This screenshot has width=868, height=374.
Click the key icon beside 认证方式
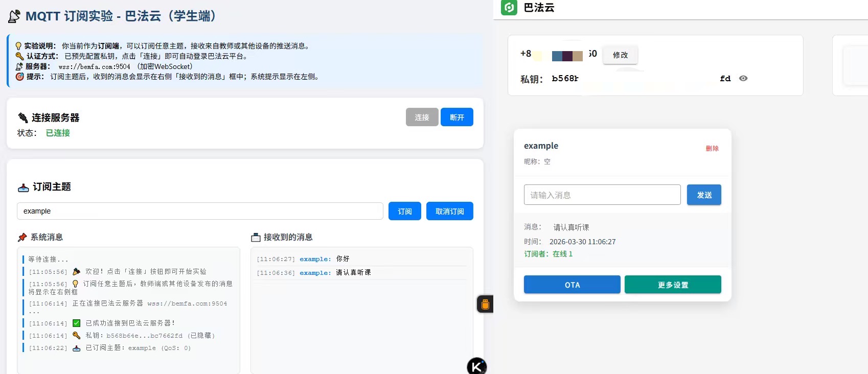[19, 56]
